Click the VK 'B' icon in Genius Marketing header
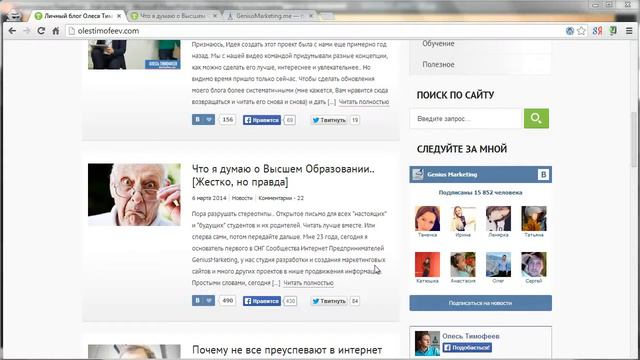The height and width of the screenshot is (360, 640). pyautogui.click(x=543, y=175)
